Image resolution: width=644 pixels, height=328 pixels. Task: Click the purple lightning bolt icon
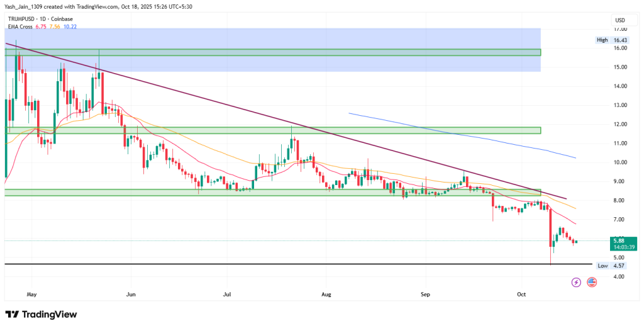(x=576, y=282)
